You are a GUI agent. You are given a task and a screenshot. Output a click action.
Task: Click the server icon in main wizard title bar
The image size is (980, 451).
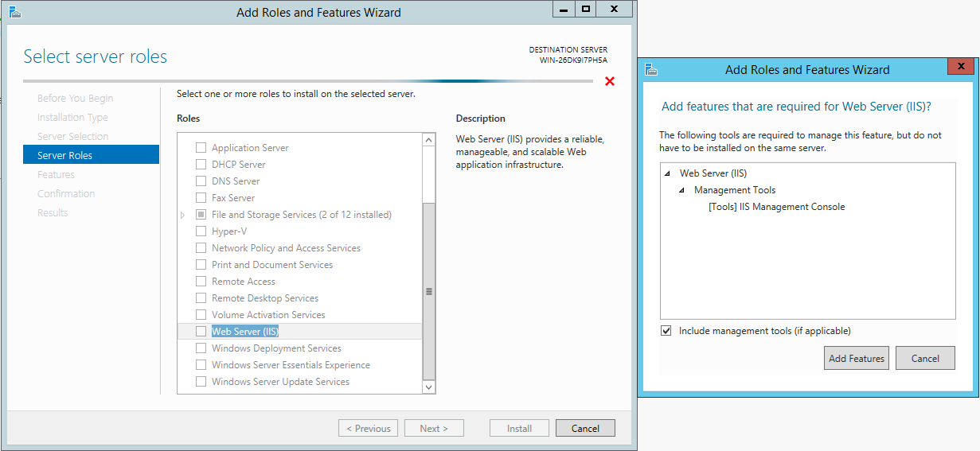(14, 12)
